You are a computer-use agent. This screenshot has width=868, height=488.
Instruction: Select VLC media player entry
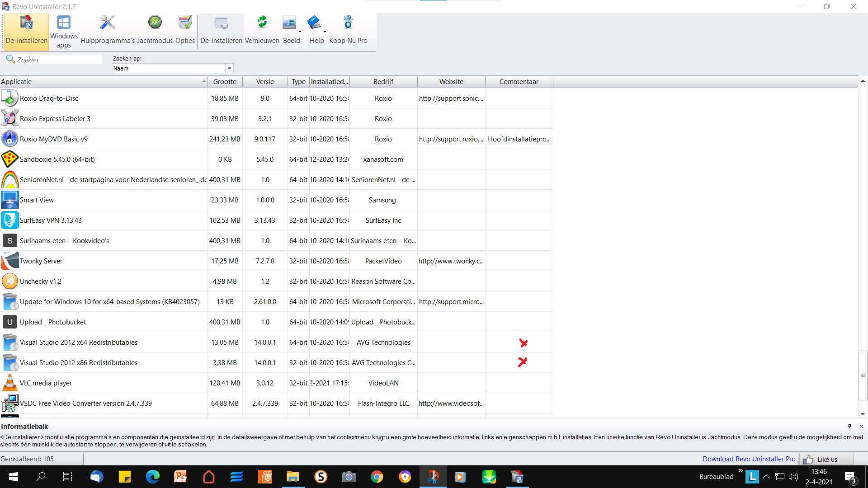point(276,383)
